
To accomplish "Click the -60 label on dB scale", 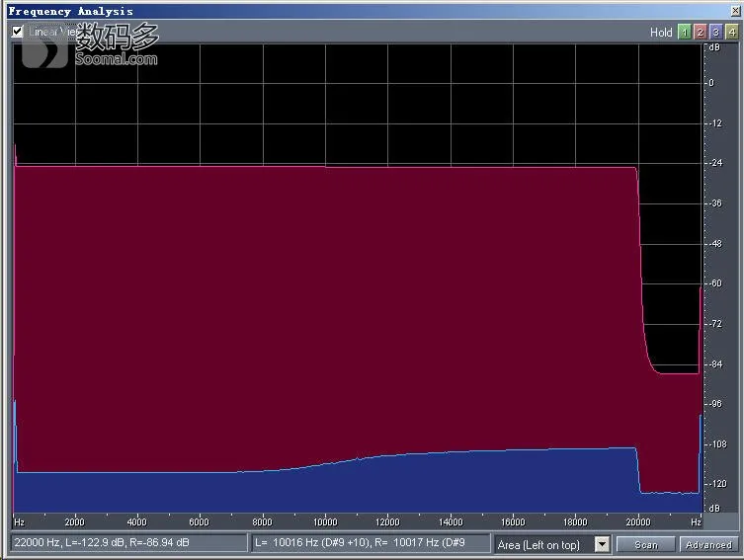I will pos(715,283).
